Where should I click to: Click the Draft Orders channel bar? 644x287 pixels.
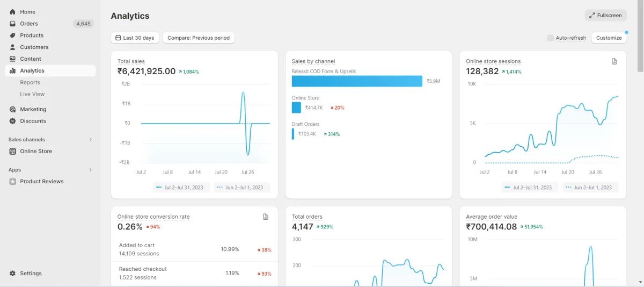pyautogui.click(x=293, y=134)
